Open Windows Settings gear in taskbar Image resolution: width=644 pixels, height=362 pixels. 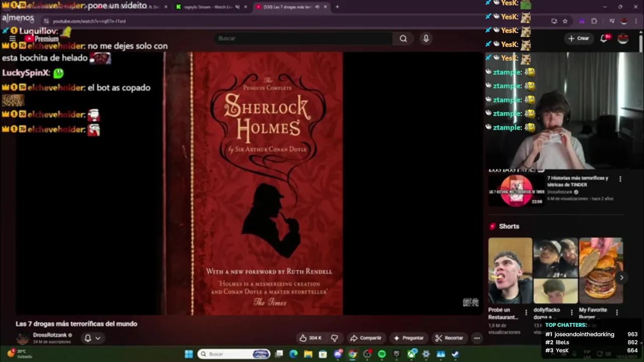426,354
